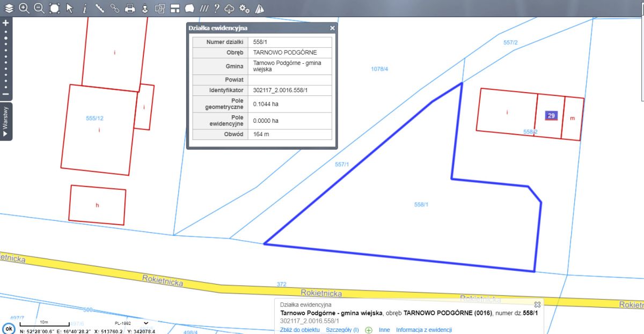Viewport: 644px width, 334px height.
Task: Select the ruler measurement tool
Action: click(99, 8)
